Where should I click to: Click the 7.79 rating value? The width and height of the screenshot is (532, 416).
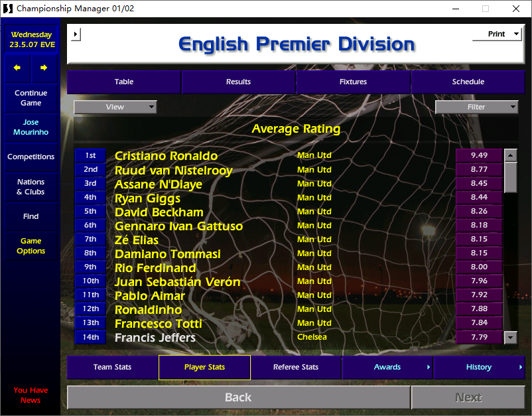(479, 337)
